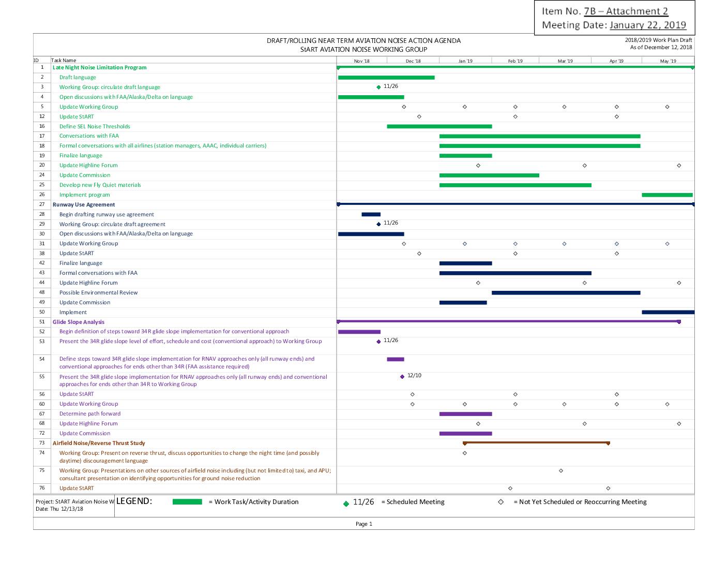
Task: Click the Task Name column header
Action: pos(64,61)
